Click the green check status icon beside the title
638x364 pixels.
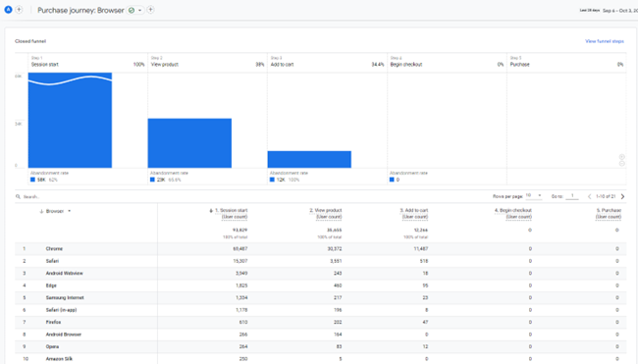pos(132,10)
